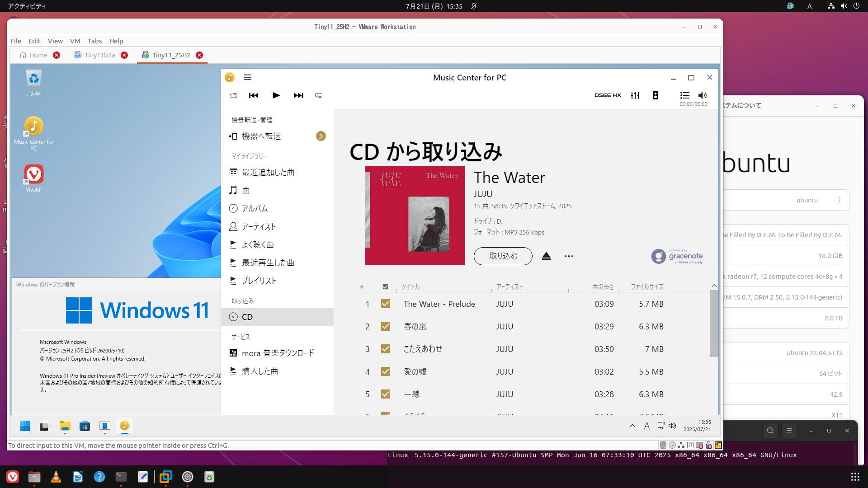The height and width of the screenshot is (488, 868).
Task: Open the hamburger menu in Music Center
Action: click(248, 77)
